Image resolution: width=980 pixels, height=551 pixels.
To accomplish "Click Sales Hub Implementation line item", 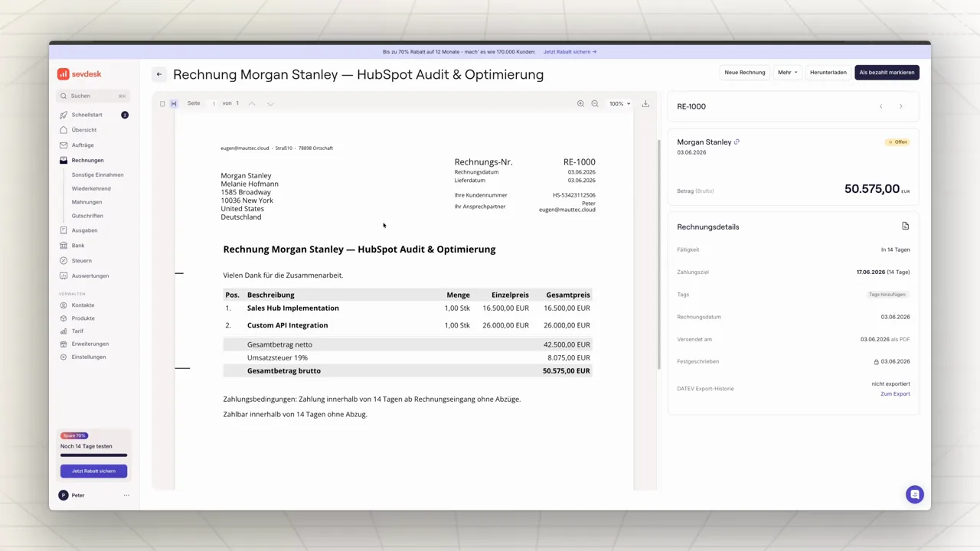I will [292, 308].
